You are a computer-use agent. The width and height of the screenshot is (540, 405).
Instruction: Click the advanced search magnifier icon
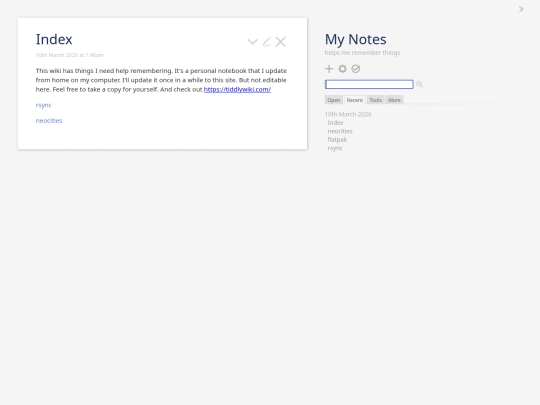click(x=419, y=84)
